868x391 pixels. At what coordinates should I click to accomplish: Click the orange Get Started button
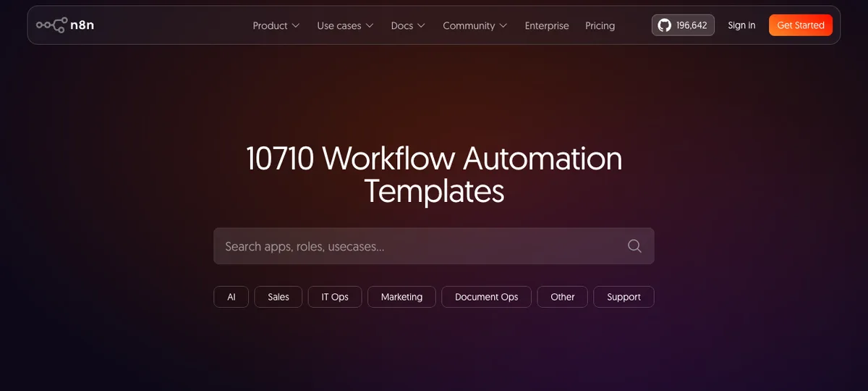click(801, 25)
